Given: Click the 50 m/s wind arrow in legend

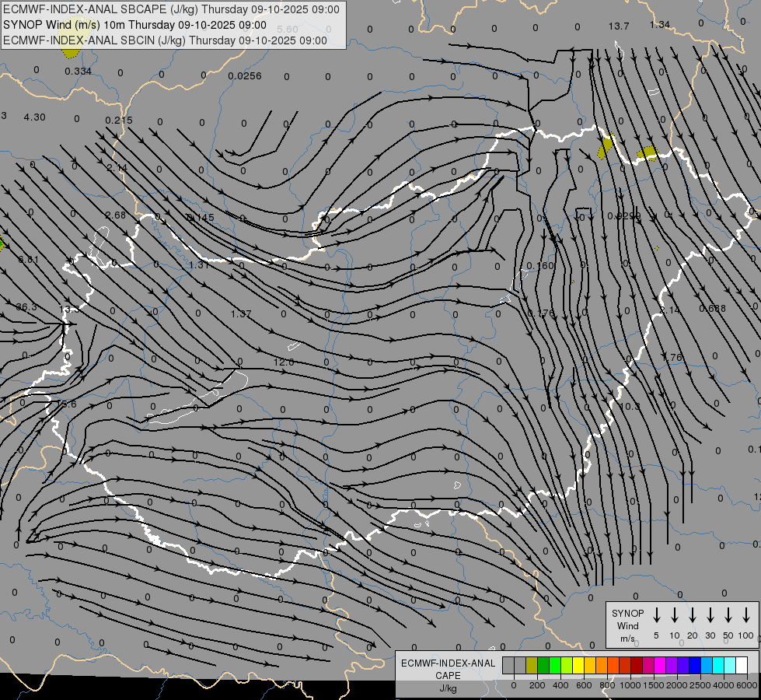Looking at the screenshot, I should [x=728, y=615].
